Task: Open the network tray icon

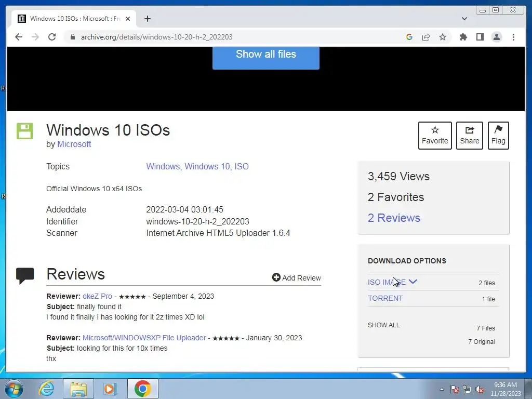Action: point(467,390)
